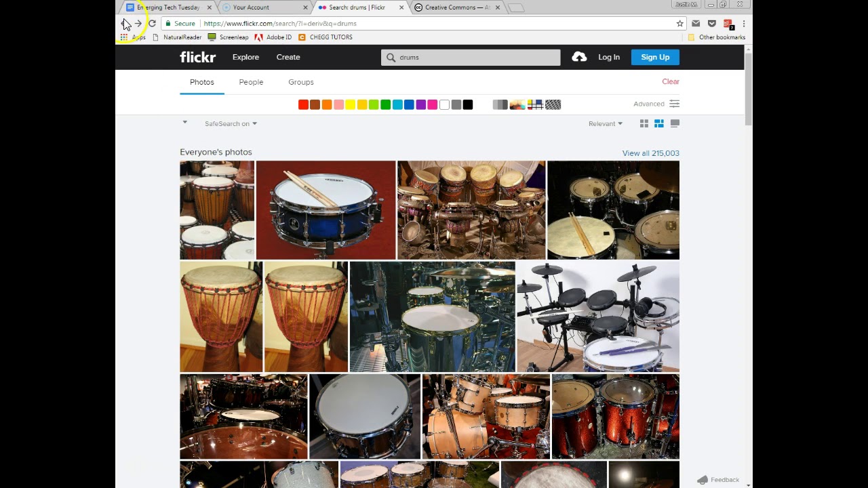The height and width of the screenshot is (488, 868).
Task: Clear the search filters
Action: click(671, 81)
